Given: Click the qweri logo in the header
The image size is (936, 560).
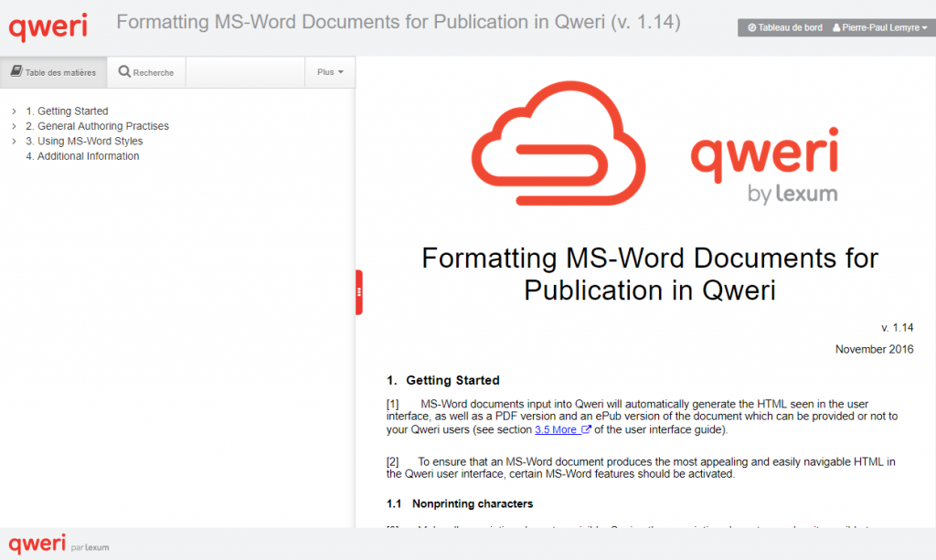Looking at the screenshot, I should (48, 26).
